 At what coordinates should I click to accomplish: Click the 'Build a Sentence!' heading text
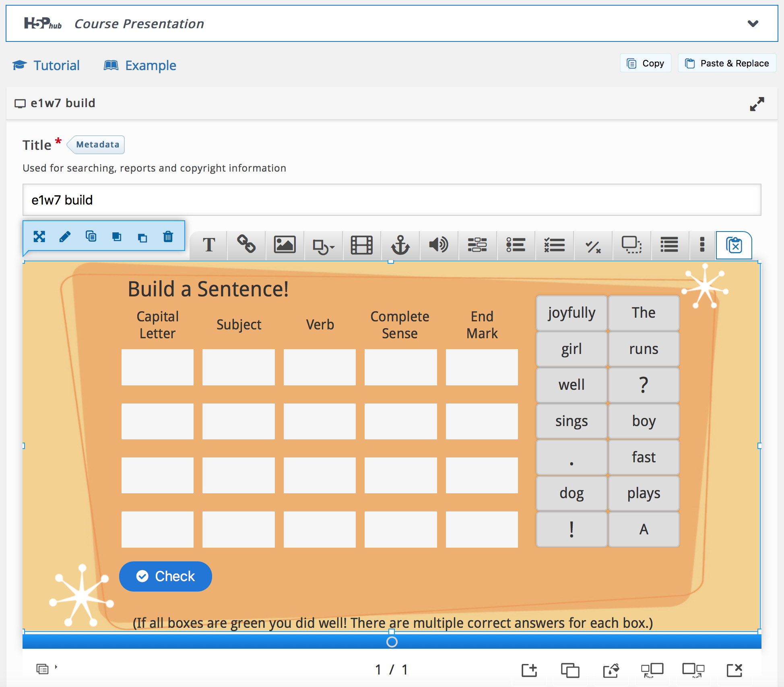click(x=208, y=289)
